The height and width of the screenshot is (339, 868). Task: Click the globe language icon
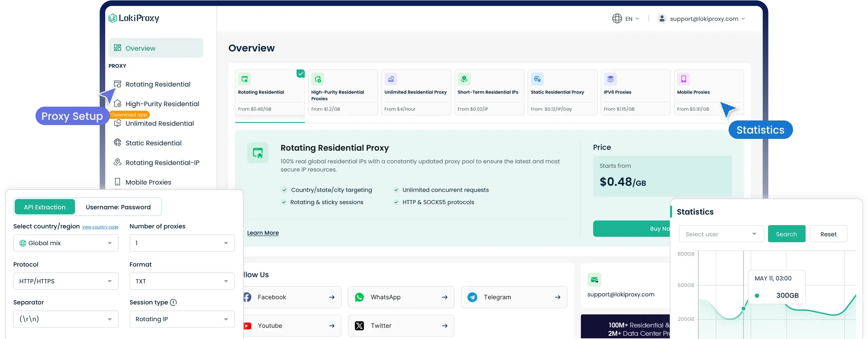tap(617, 18)
